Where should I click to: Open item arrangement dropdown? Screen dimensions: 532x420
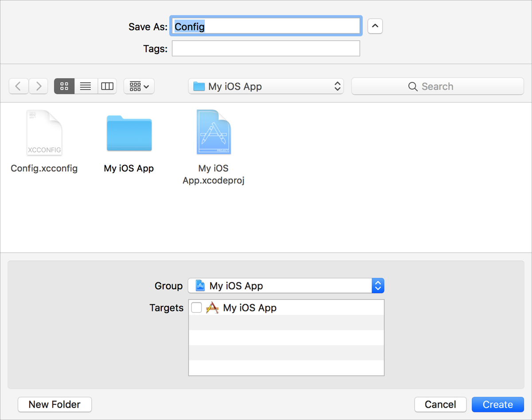coord(139,86)
